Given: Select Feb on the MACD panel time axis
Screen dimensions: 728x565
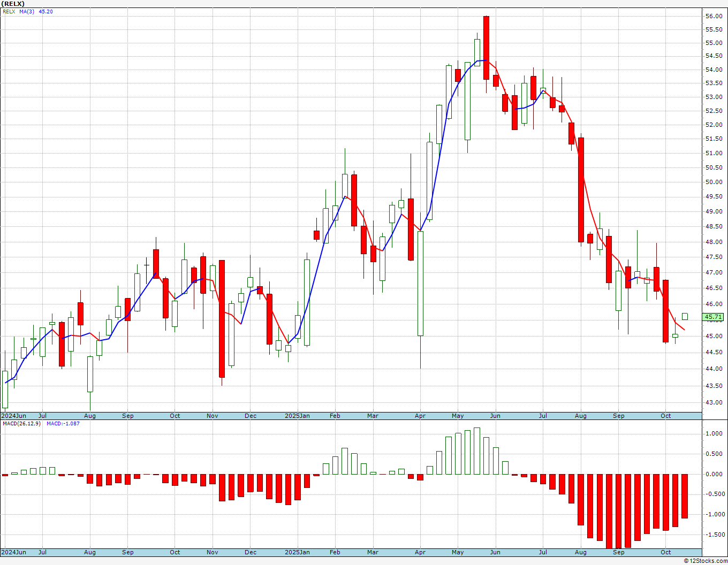Looking at the screenshot, I should point(335,552).
